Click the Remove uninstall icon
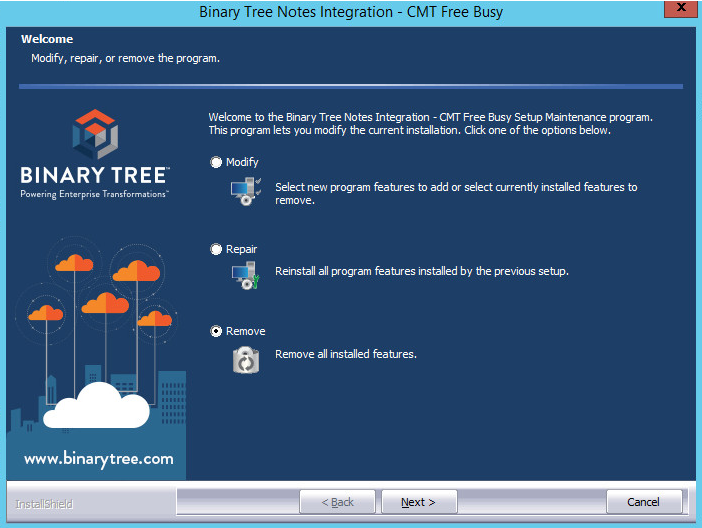The image size is (702, 528). [246, 360]
